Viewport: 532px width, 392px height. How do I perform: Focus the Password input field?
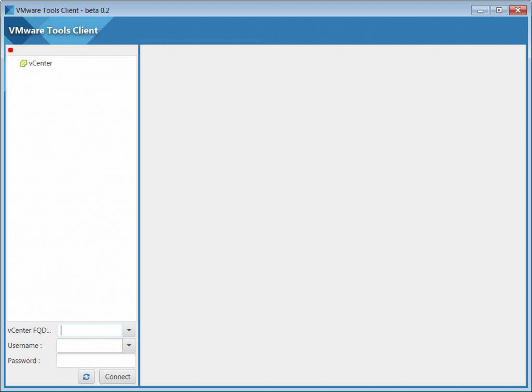[96, 361]
